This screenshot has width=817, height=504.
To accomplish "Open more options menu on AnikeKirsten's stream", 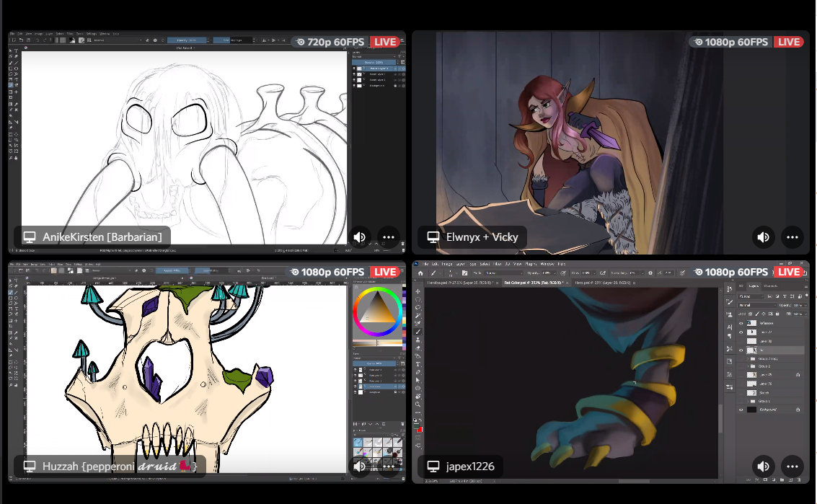I will point(389,236).
